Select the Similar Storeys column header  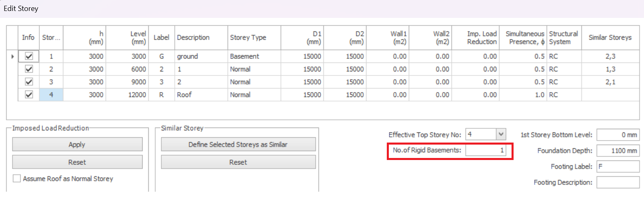click(610, 38)
